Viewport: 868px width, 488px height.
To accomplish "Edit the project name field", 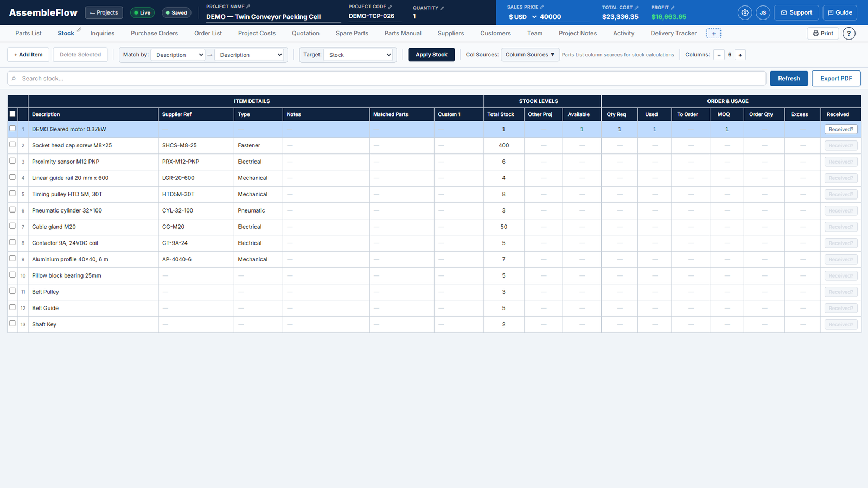I will [273, 17].
